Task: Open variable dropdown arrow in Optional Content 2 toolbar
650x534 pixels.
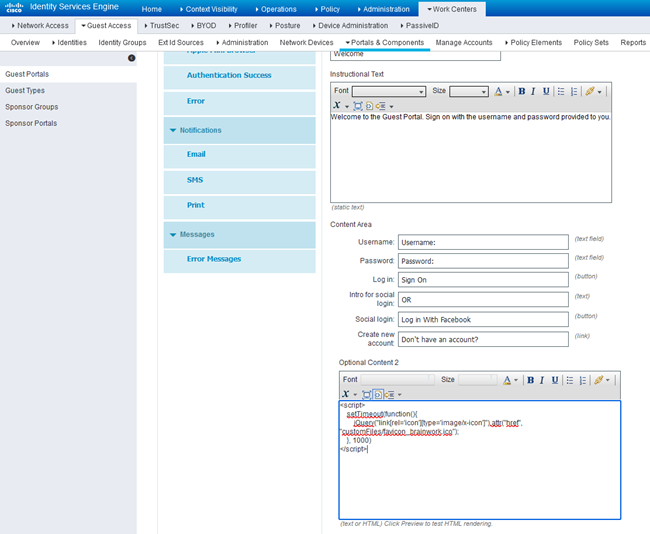Action: tap(355, 395)
